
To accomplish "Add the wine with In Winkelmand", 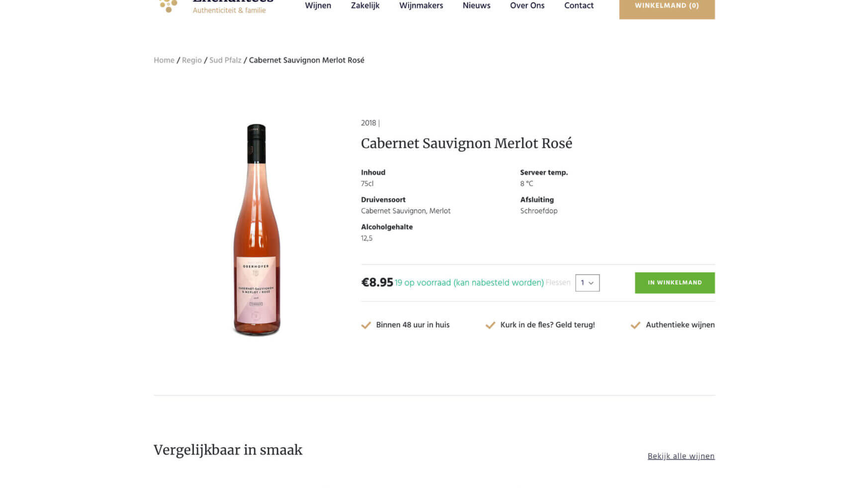I will click(x=675, y=283).
